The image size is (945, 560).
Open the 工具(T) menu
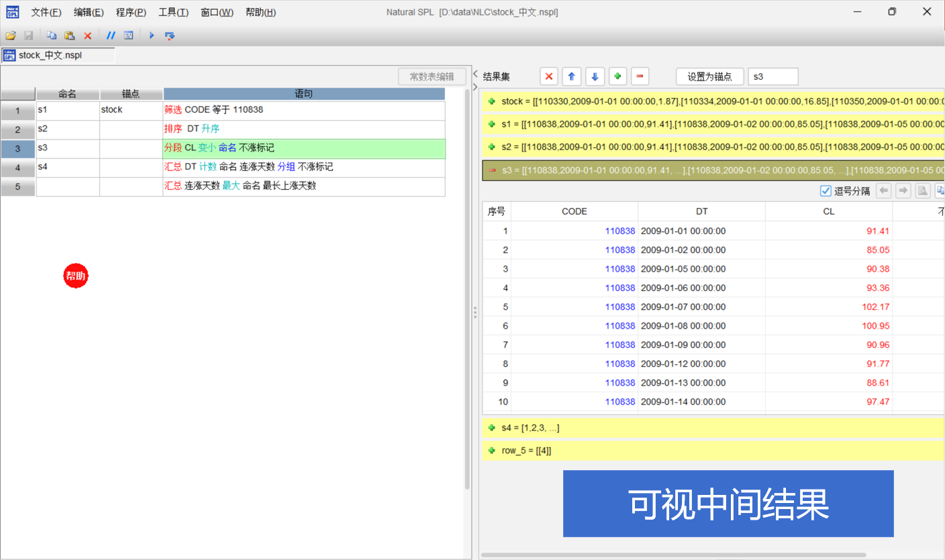coord(173,12)
